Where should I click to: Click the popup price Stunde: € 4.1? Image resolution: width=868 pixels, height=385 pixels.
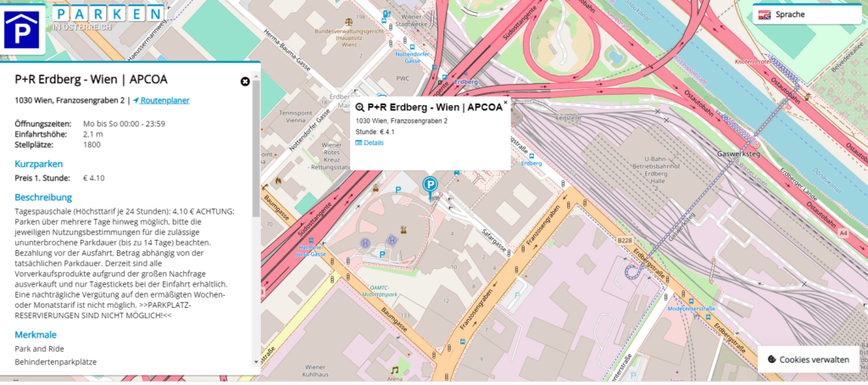[x=376, y=131]
